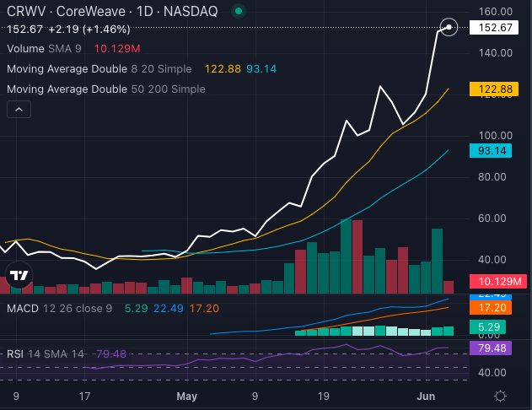Click the red 10.129M value in volume legend
This screenshot has width=532, height=410.
click(x=117, y=49)
